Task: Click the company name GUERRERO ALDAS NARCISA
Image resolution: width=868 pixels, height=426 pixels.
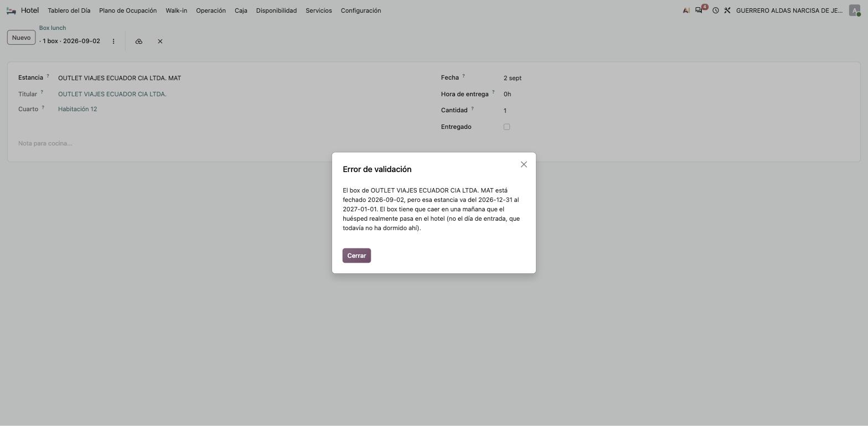Action: pos(789,11)
